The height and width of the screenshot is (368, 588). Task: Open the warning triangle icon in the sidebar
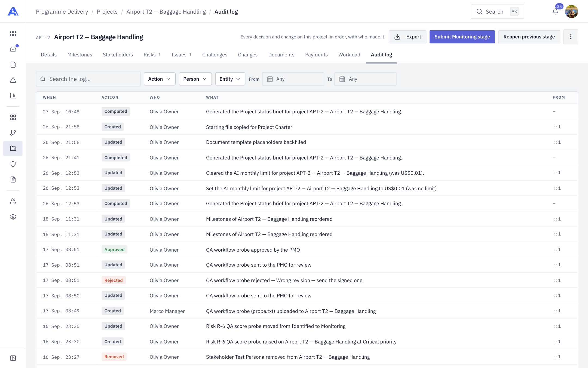(13, 80)
